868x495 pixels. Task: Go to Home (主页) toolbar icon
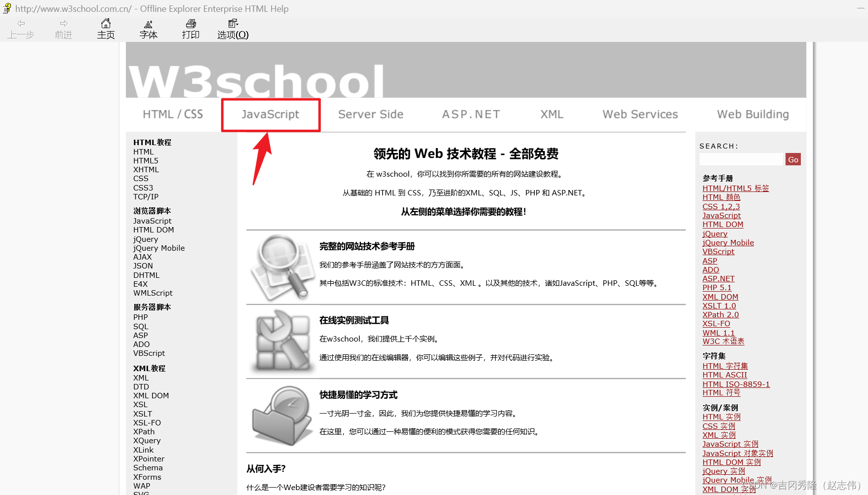[106, 23]
